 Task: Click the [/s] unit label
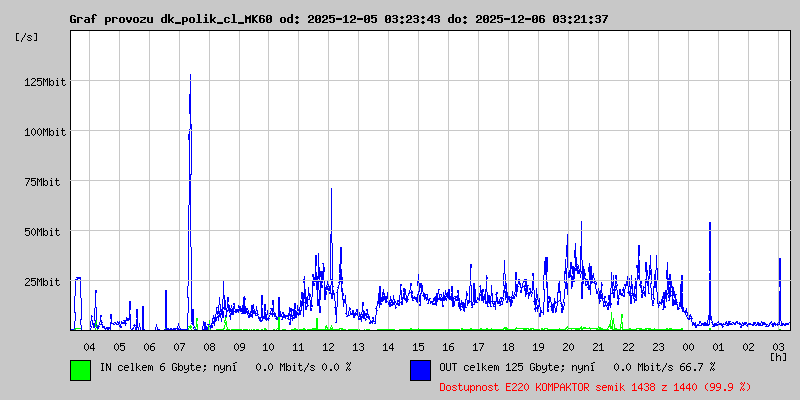click(27, 37)
